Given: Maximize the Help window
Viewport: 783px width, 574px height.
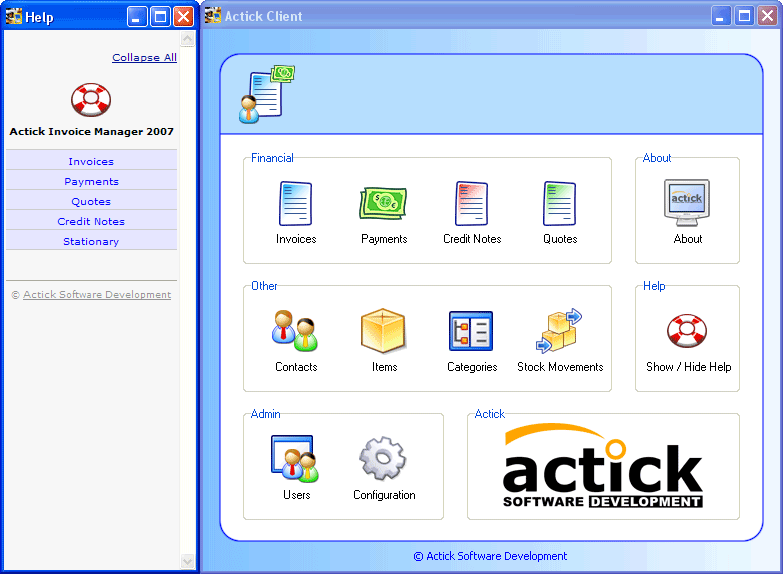Looking at the screenshot, I should coord(160,16).
